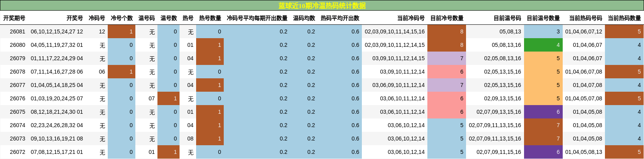Click current warm codes 02,09,13,15,16

pos(503,98)
